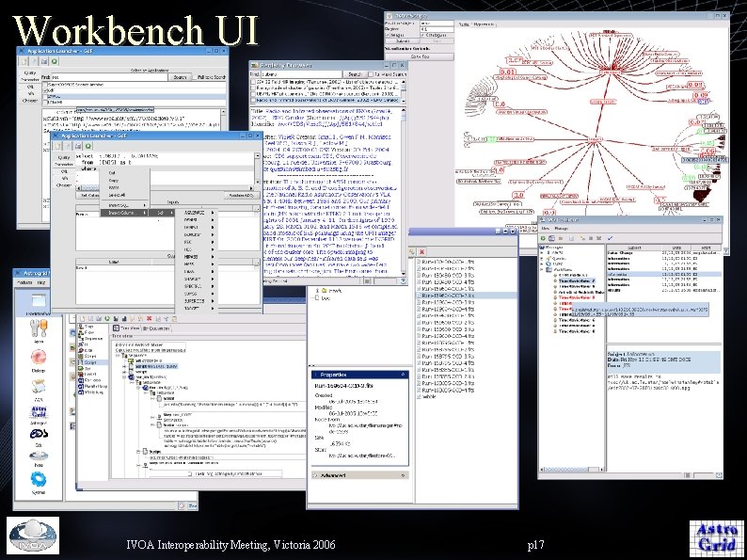
Task: Click Search button in rear Application Launcher
Action: click(180, 77)
